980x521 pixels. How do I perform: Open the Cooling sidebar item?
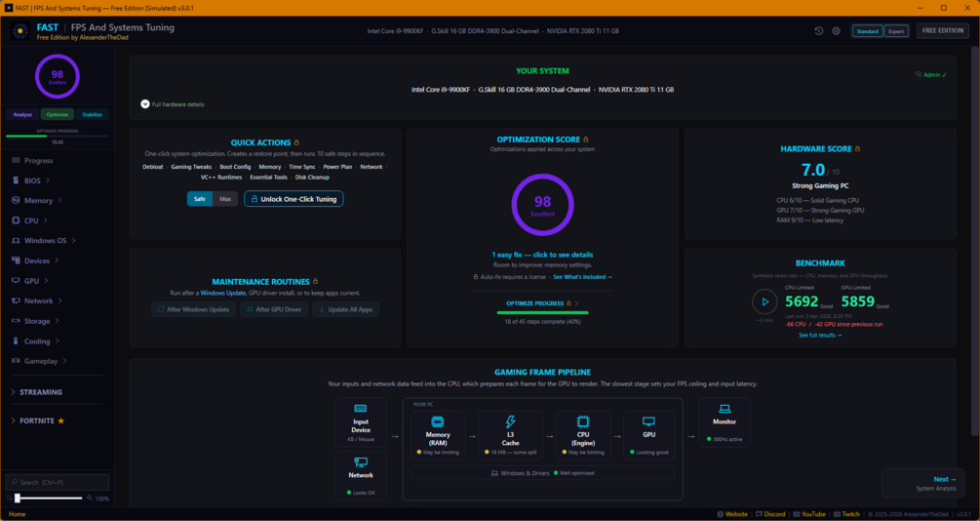pyautogui.click(x=36, y=341)
